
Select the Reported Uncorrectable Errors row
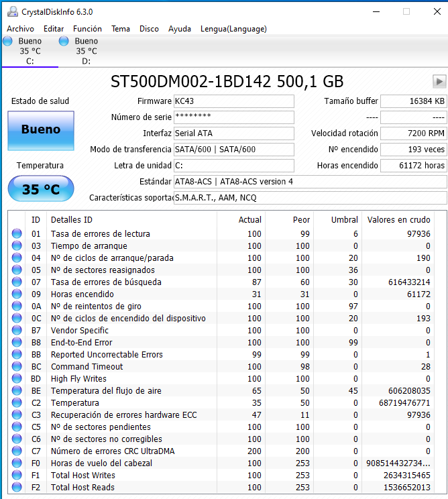(107, 355)
